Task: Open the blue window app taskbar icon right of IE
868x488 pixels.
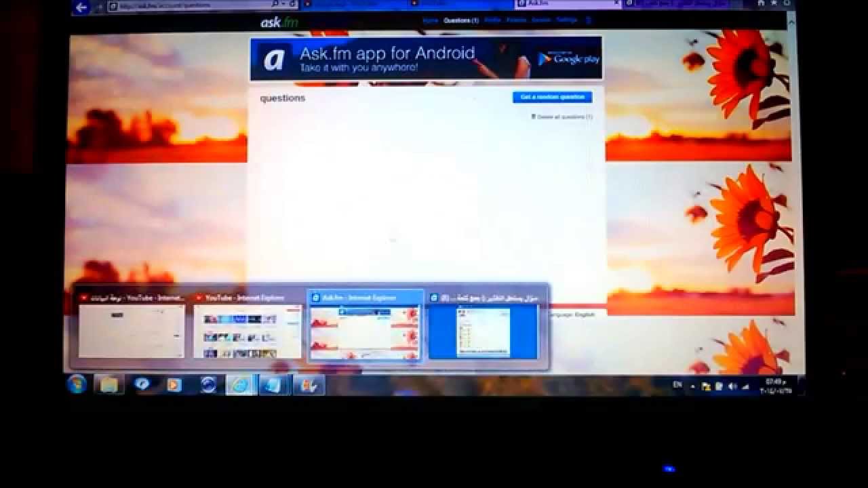Action: pyautogui.click(x=275, y=384)
